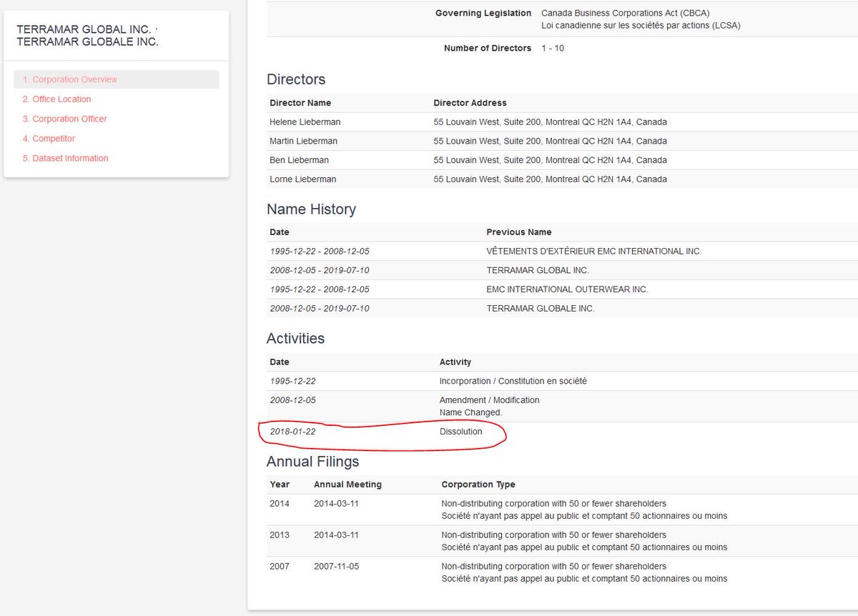This screenshot has height=616, width=858.
Task: Click corporation type text in 2014 filing row
Action: pyautogui.click(x=584, y=510)
